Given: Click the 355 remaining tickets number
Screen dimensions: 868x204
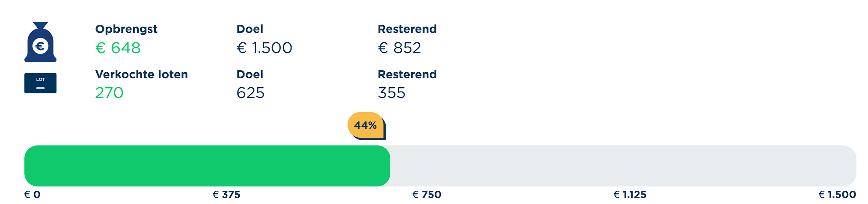Looking at the screenshot, I should (392, 93).
